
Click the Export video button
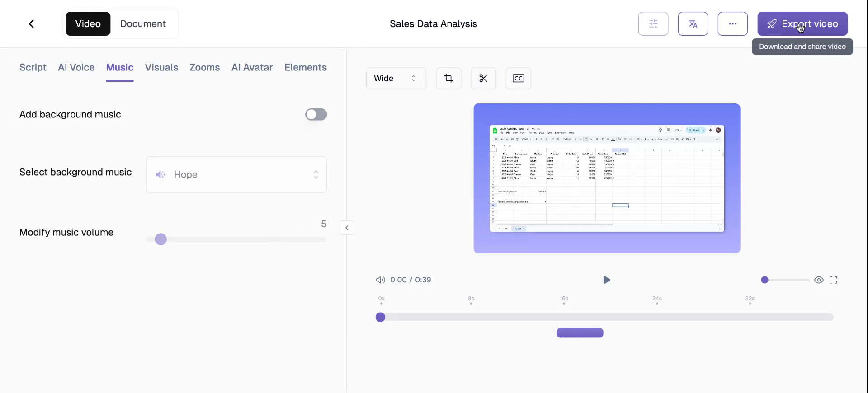coord(802,24)
